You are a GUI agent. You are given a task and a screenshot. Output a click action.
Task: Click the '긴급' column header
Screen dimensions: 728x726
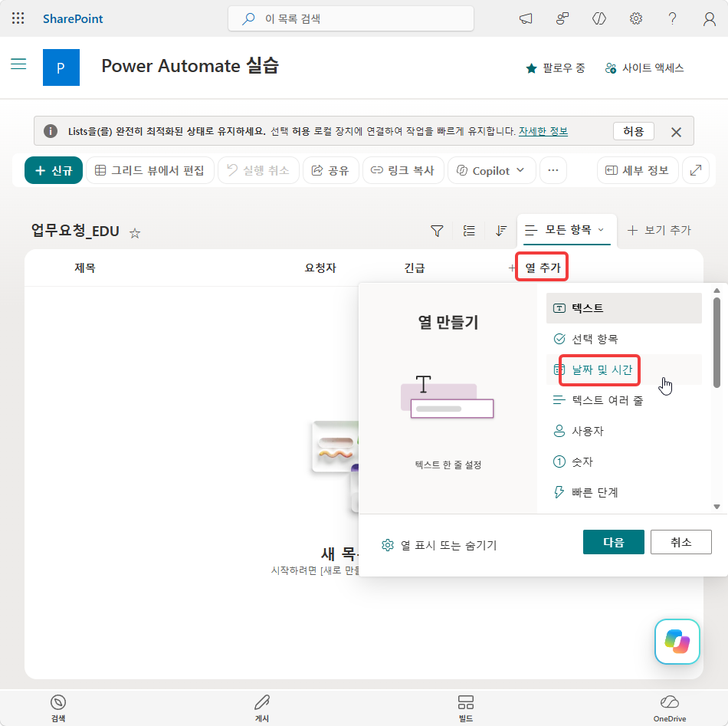pyautogui.click(x=414, y=268)
